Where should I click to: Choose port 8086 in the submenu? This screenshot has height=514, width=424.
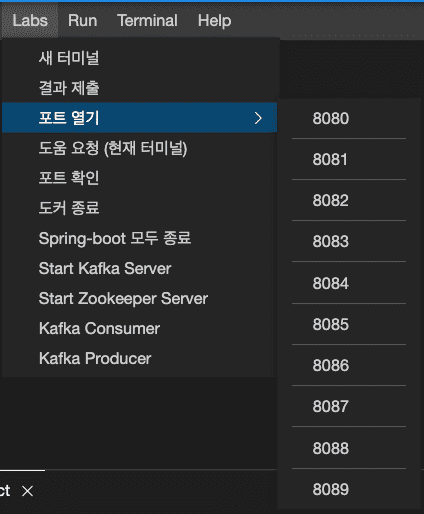point(349,365)
